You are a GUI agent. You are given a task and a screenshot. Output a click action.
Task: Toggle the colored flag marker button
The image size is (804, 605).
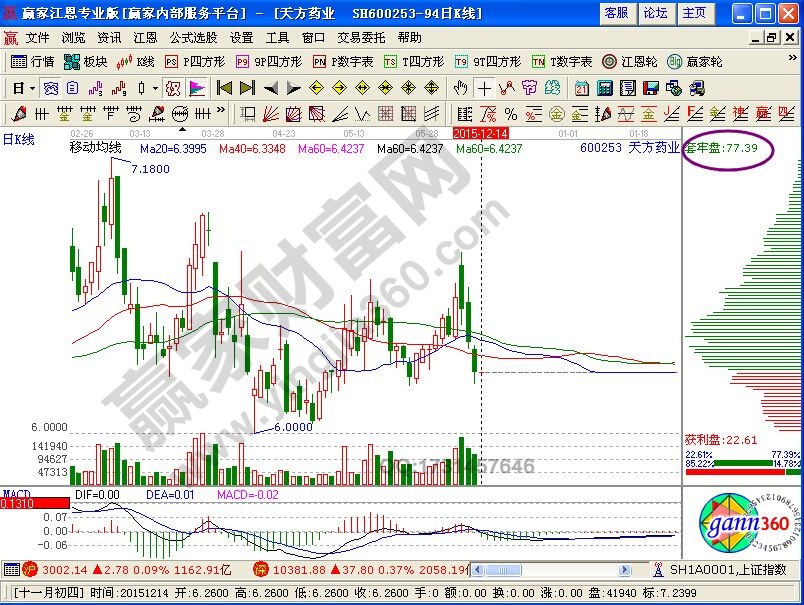click(197, 87)
